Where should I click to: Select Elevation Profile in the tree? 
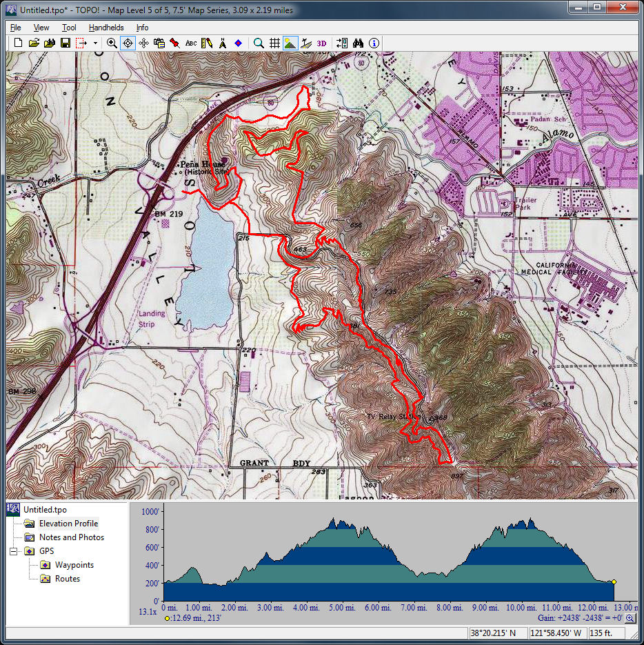[68, 524]
